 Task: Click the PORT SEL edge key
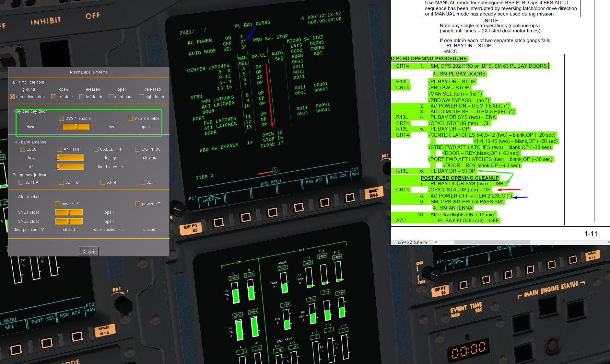pos(46,343)
